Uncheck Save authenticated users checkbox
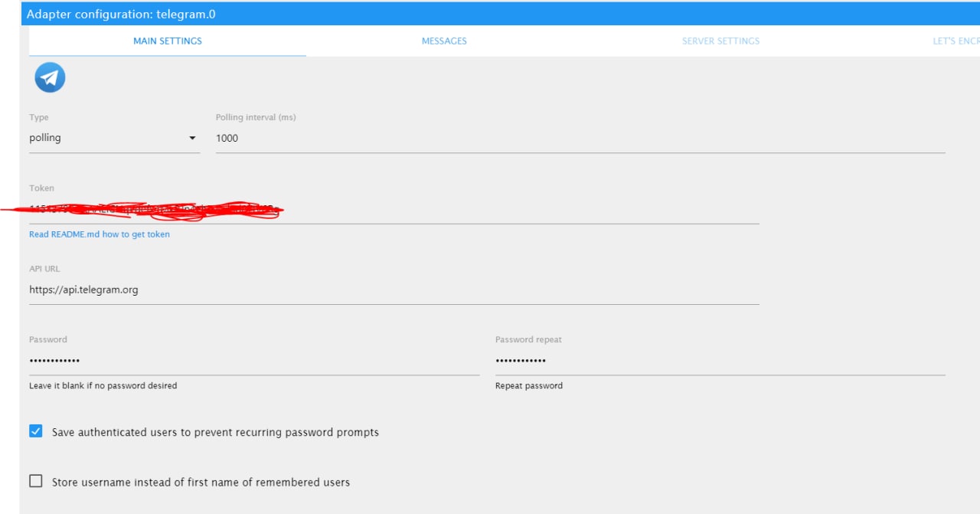The height and width of the screenshot is (514, 980). [36, 431]
